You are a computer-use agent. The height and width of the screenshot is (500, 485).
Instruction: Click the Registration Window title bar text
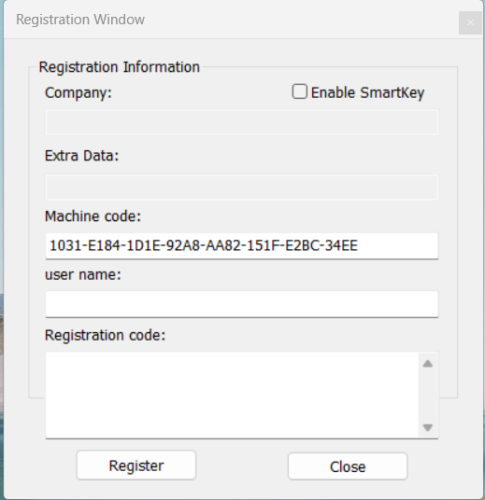[x=80, y=19]
